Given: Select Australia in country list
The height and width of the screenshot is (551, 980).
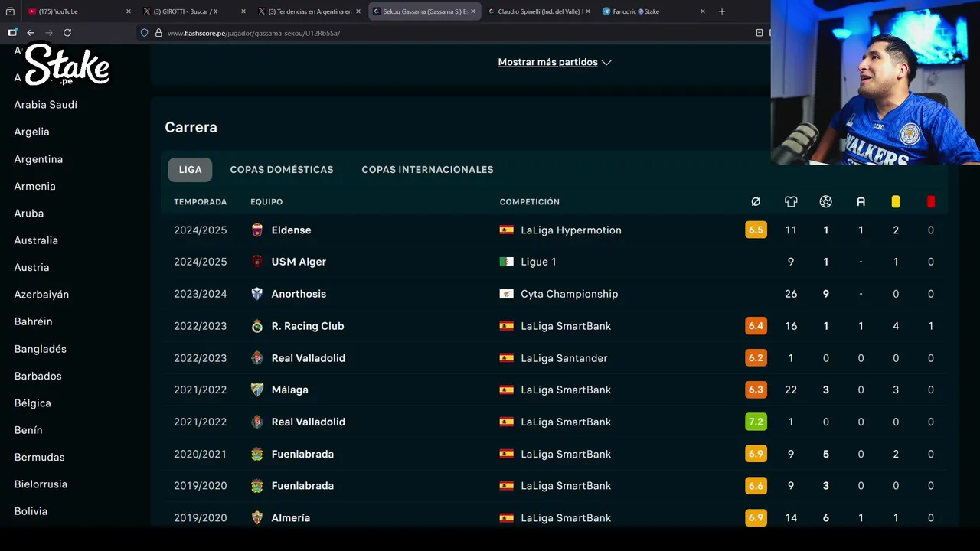Looking at the screenshot, I should tap(36, 240).
